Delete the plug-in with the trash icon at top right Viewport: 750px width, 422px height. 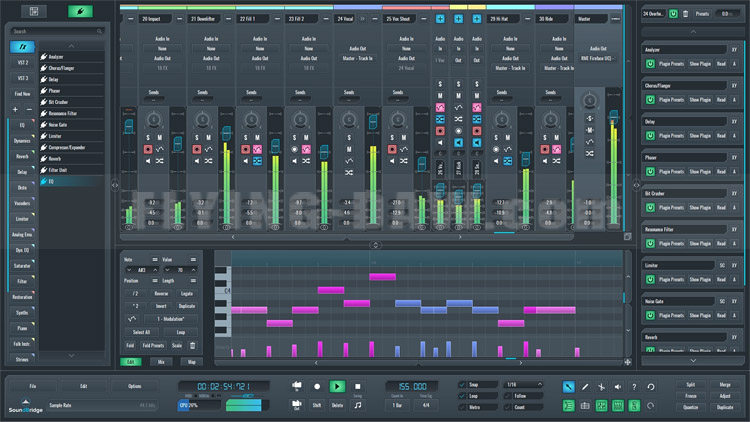click(x=685, y=14)
